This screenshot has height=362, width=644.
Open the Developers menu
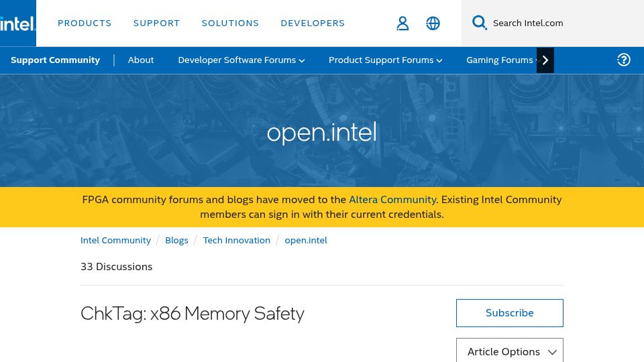(x=313, y=23)
